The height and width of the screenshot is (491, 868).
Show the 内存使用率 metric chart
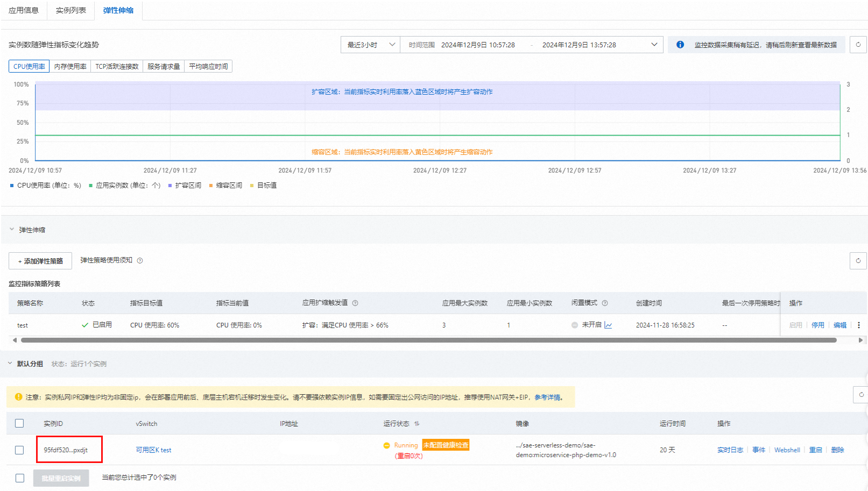click(x=70, y=66)
